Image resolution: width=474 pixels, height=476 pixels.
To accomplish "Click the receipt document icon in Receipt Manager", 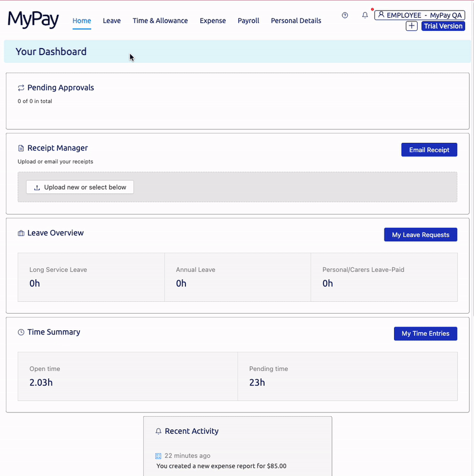I will tap(20, 148).
